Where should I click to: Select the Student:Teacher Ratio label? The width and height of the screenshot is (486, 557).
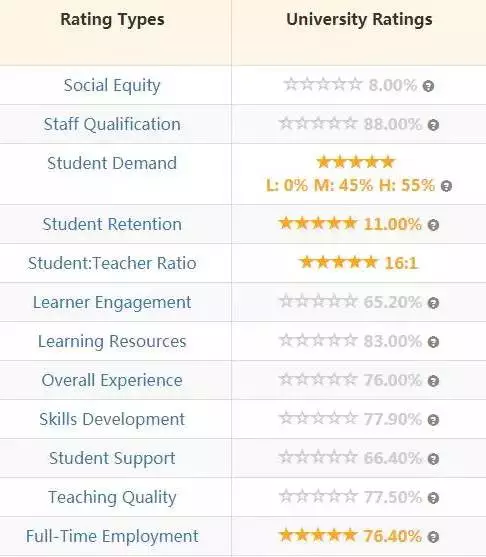click(x=112, y=263)
